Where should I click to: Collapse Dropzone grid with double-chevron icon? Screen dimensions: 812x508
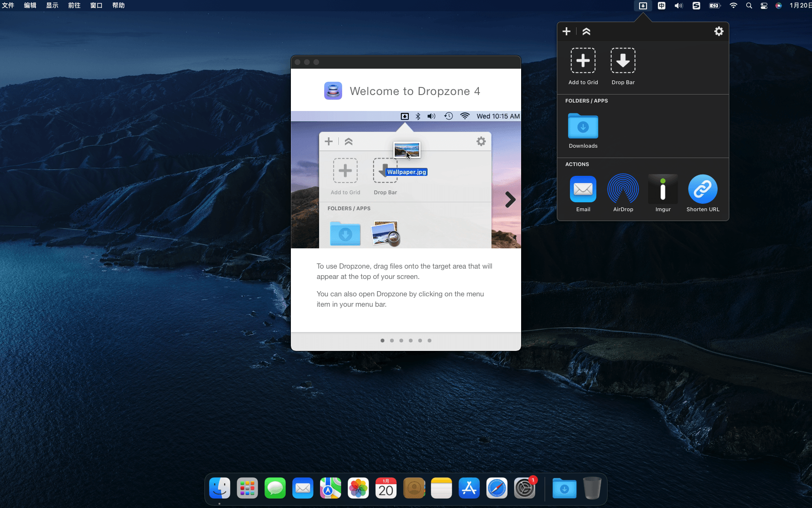(586, 32)
